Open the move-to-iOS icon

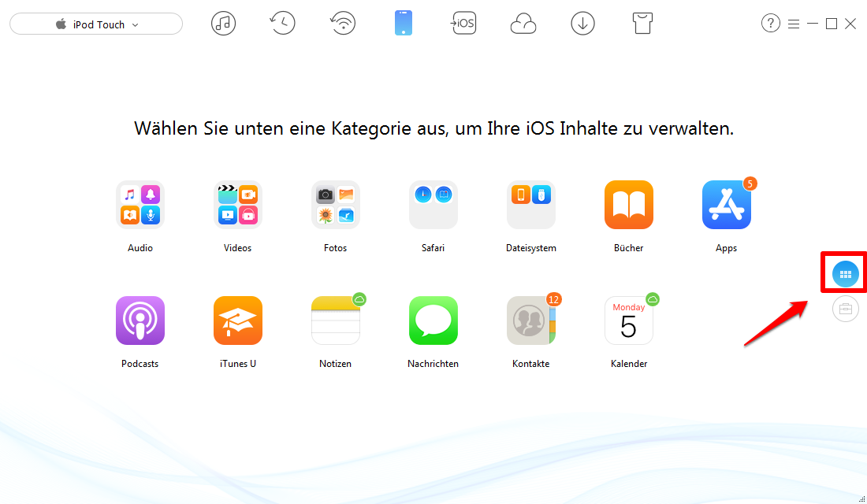(x=463, y=23)
